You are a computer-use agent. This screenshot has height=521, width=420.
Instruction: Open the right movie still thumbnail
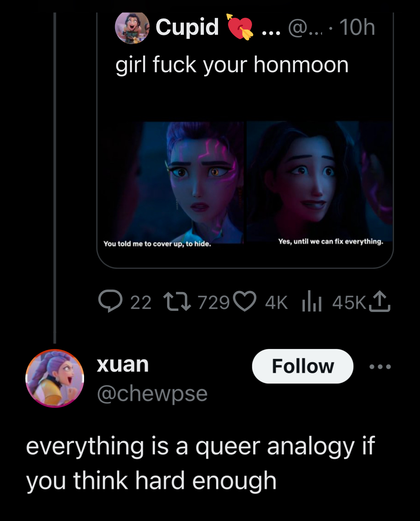[320, 182]
